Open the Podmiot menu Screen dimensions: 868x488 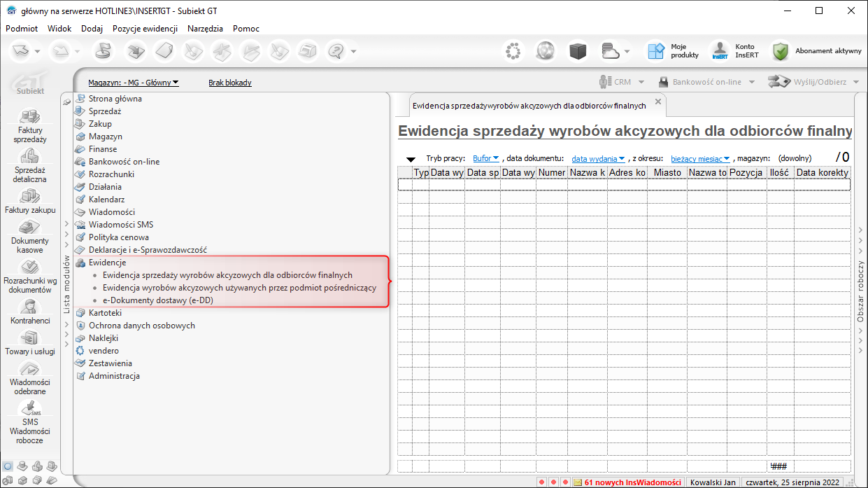pyautogui.click(x=22, y=29)
